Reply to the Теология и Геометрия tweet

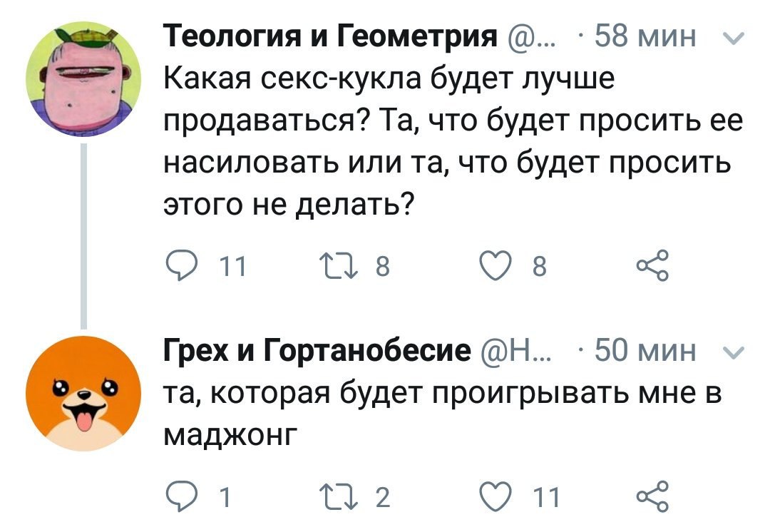[181, 268]
